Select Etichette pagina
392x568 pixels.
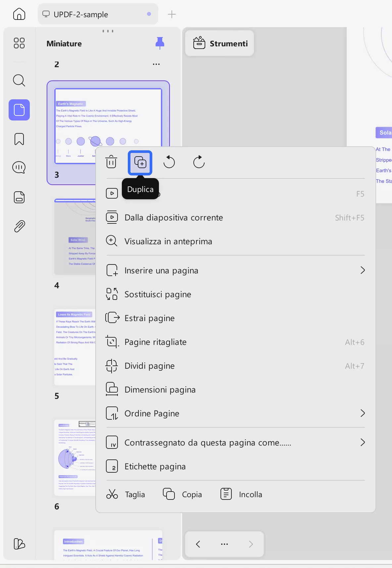click(235, 466)
